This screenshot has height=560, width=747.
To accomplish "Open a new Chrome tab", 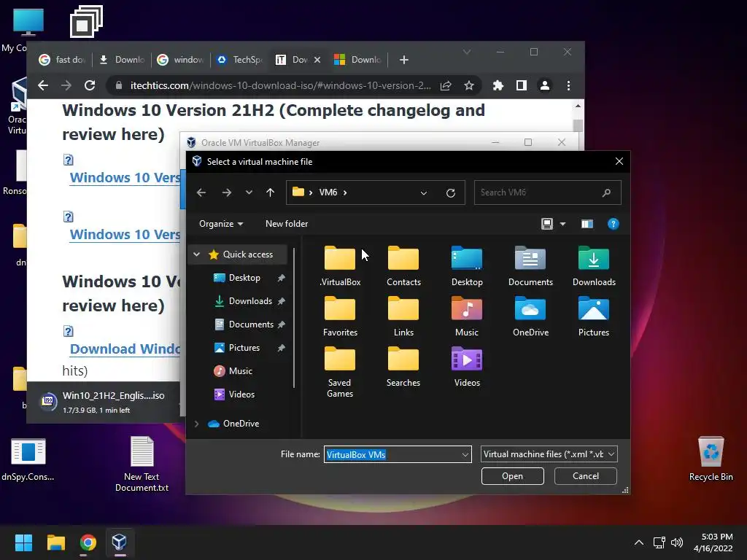I will click(x=404, y=60).
